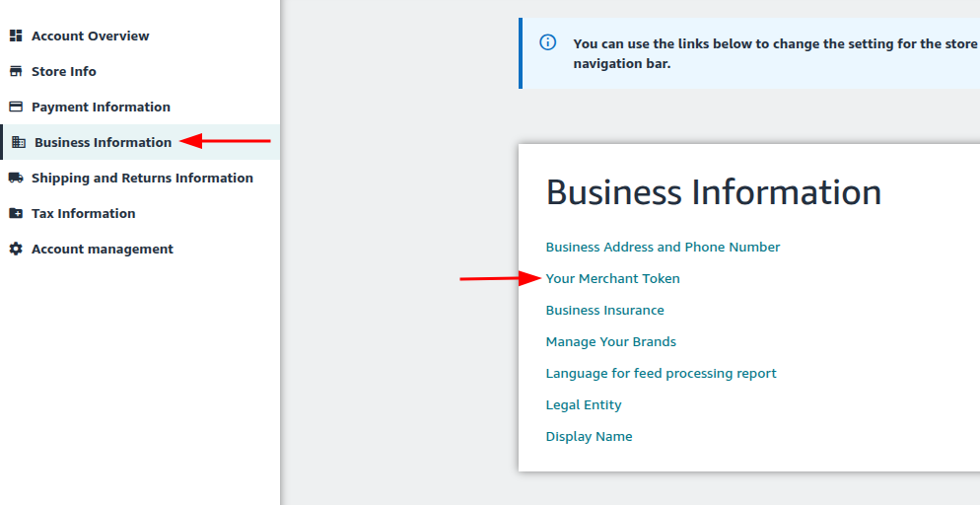Click the info circle icon in banner
Viewport: 980px width, 505px height.
click(547, 42)
